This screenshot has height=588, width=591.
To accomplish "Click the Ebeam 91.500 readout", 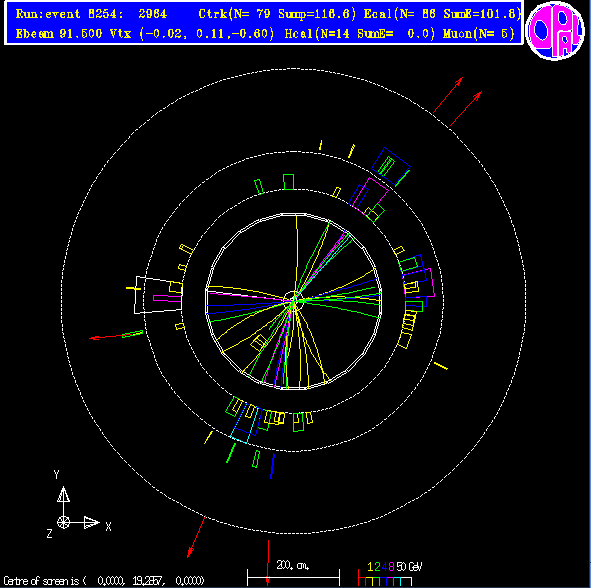I will coord(59,34).
